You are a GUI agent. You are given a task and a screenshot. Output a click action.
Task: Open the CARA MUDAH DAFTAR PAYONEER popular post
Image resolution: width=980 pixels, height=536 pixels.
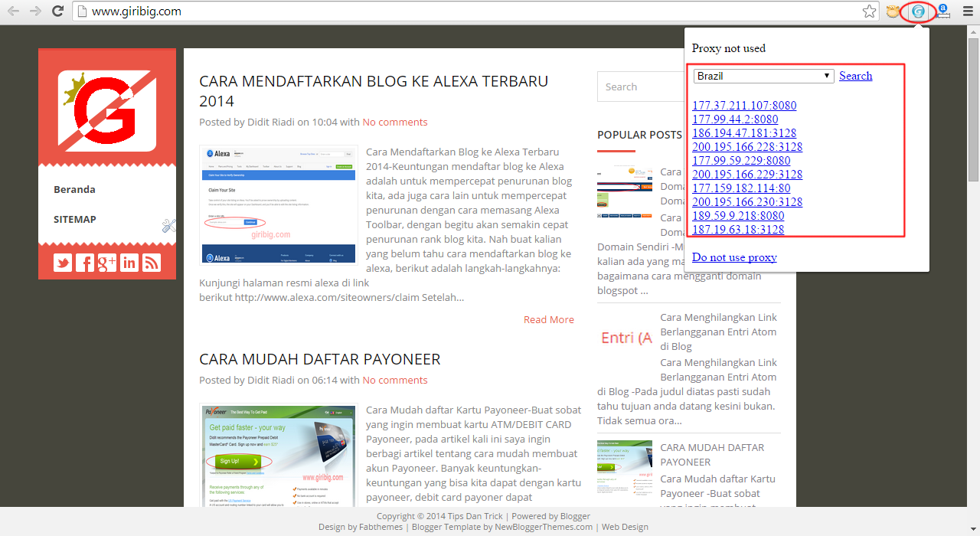(x=712, y=454)
